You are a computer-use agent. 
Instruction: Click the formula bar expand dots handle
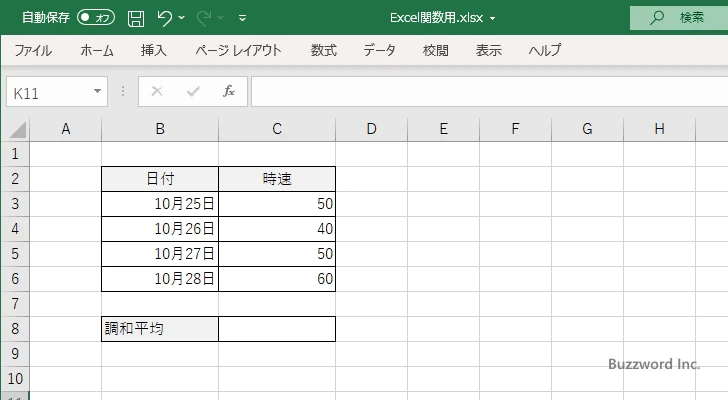tap(123, 91)
